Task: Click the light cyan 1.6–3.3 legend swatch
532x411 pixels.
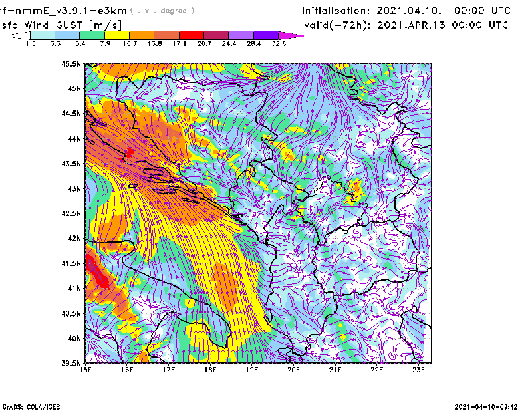Action: point(43,35)
